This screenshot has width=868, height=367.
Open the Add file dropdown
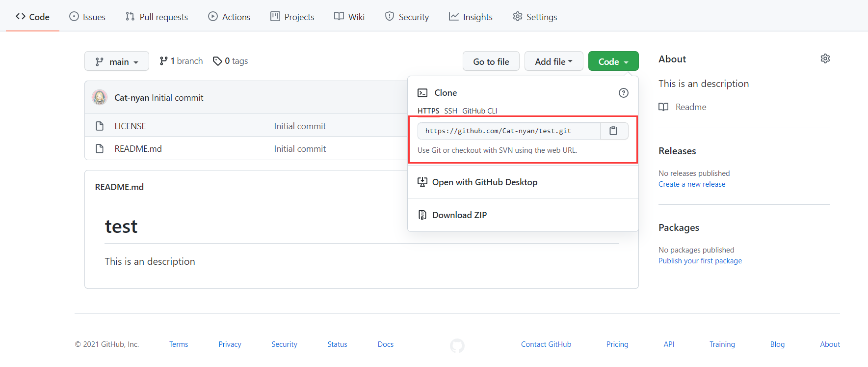pyautogui.click(x=553, y=61)
